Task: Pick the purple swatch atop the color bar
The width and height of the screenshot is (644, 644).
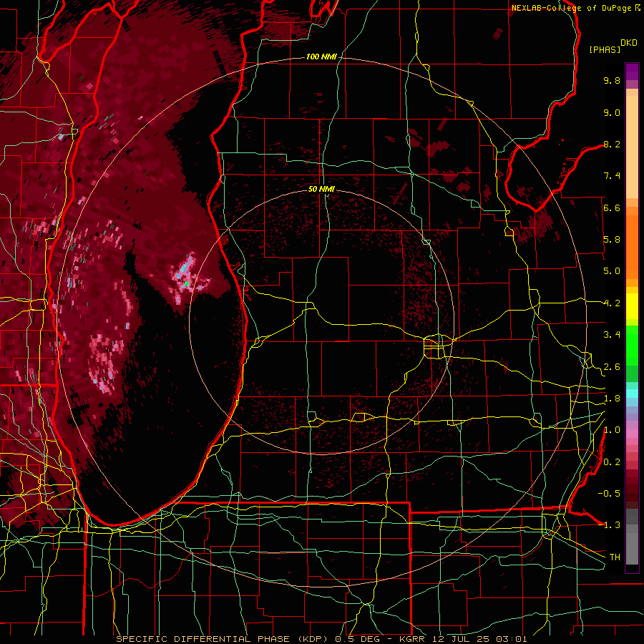Action: click(632, 72)
